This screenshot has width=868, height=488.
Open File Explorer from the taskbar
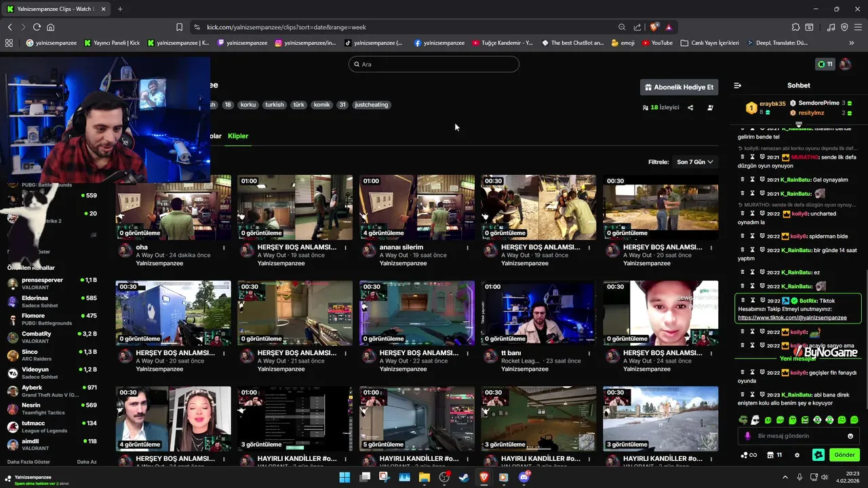pyautogui.click(x=425, y=477)
